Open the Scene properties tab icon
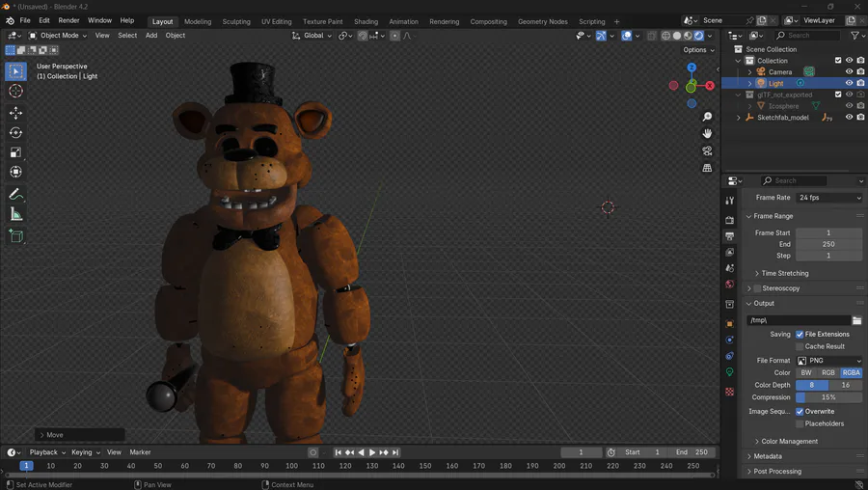The image size is (868, 490). pos(730,268)
